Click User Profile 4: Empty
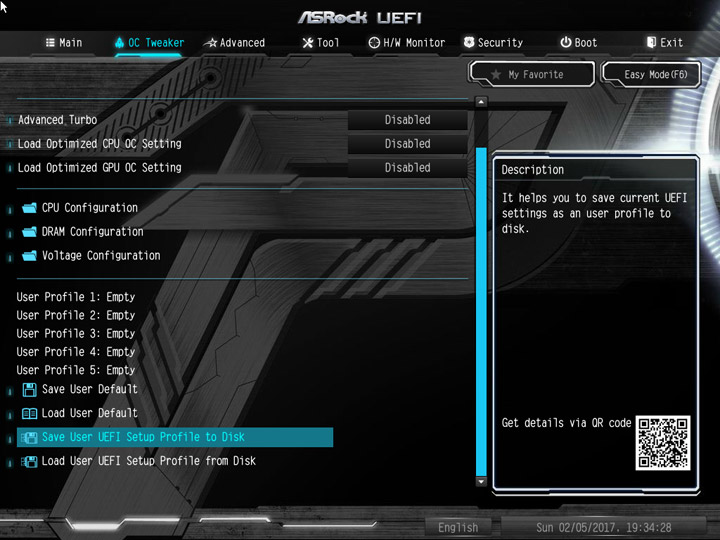The height and width of the screenshot is (540, 720). click(76, 352)
